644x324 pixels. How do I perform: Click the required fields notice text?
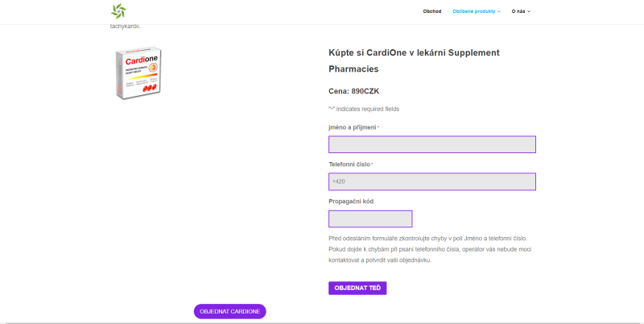point(364,109)
